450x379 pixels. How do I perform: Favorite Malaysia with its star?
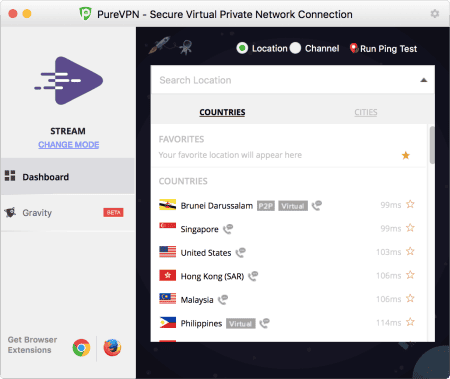410,298
